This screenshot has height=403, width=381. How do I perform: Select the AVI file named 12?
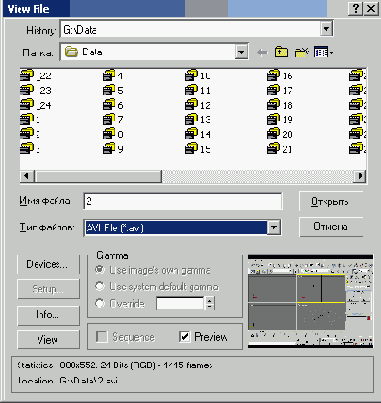(x=198, y=105)
